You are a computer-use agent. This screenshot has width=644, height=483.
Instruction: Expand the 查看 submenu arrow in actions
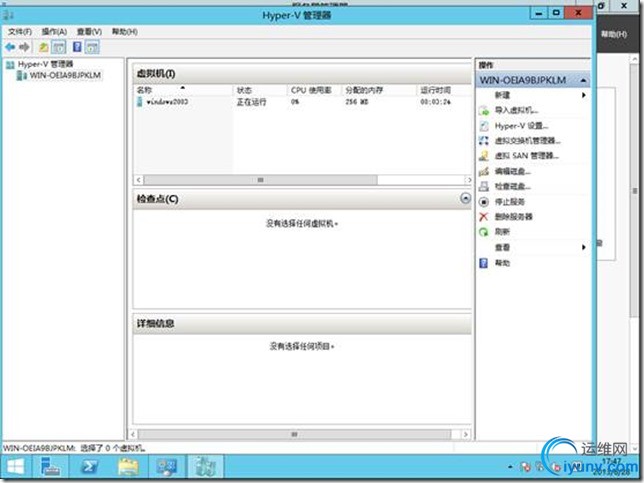[x=583, y=247]
